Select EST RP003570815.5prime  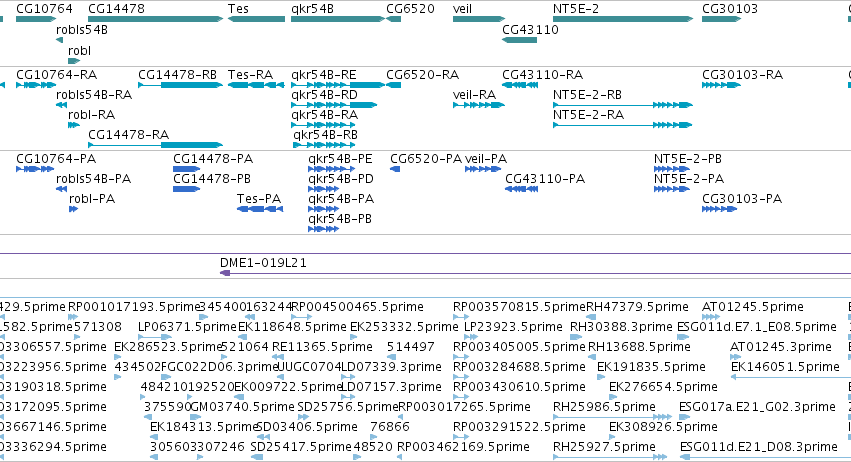pos(519,307)
